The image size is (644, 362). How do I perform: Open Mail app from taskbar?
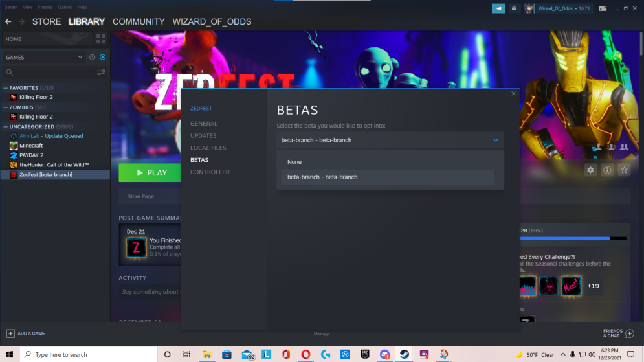click(x=247, y=354)
